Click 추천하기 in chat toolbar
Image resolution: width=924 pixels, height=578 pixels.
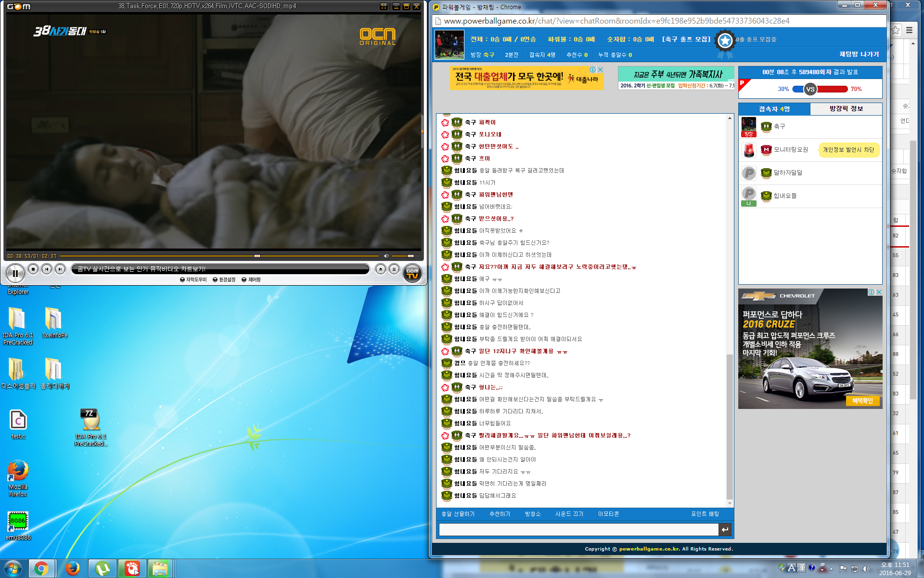(x=500, y=514)
